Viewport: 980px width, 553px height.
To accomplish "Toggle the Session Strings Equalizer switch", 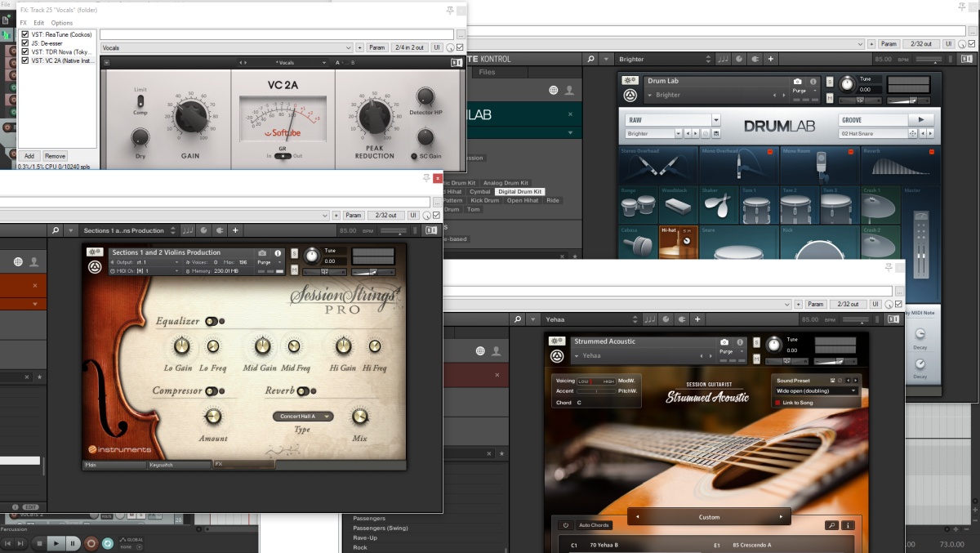I will click(x=213, y=321).
